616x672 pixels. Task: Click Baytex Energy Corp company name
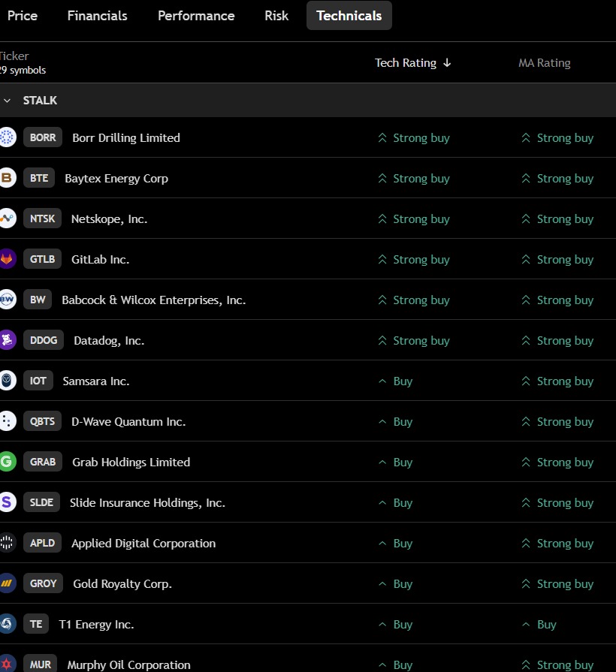[x=116, y=178]
